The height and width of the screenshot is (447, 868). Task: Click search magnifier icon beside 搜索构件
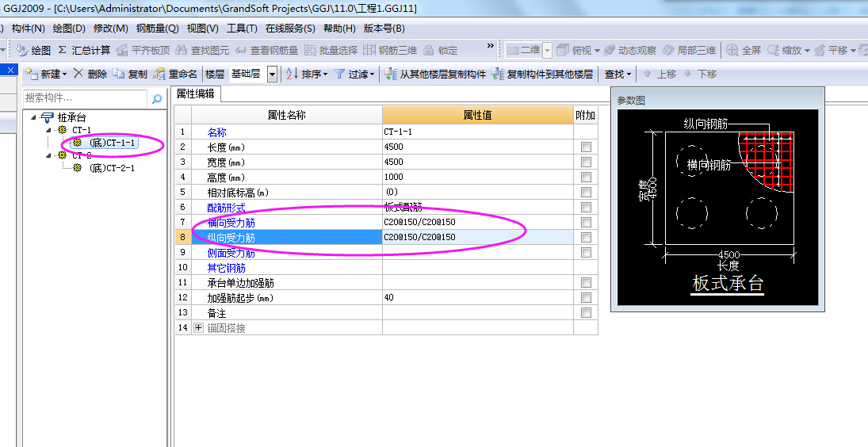pos(157,98)
